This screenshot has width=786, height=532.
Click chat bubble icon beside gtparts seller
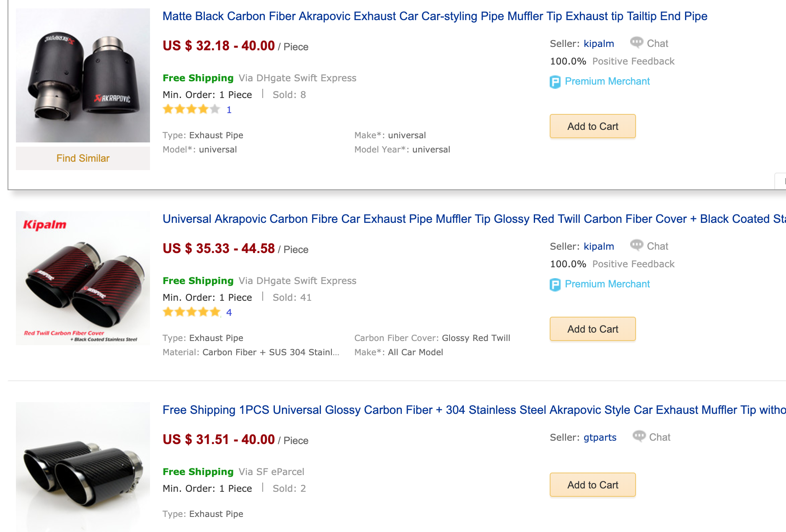coord(639,436)
